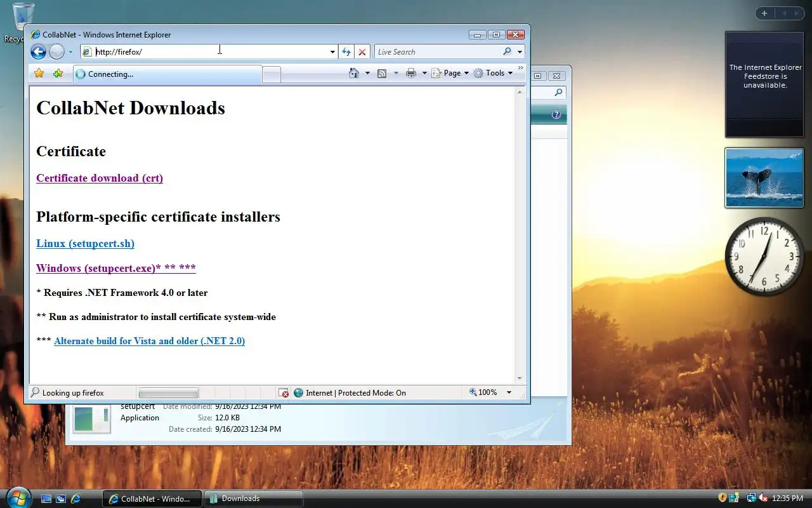Click Switch between windows quick launch icon
Screen dimensions: 812x508
click(x=61, y=498)
